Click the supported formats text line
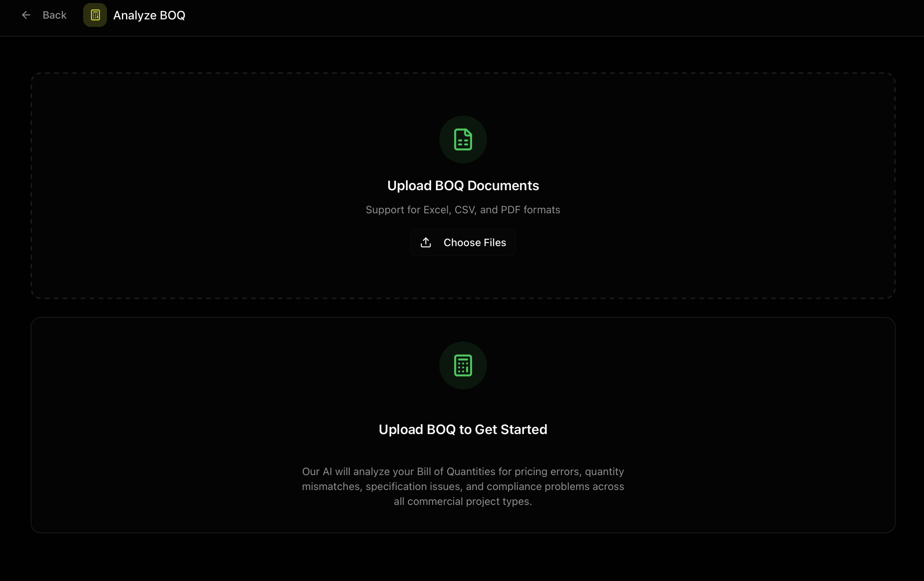Viewport: 924px width, 581px height. (463, 210)
